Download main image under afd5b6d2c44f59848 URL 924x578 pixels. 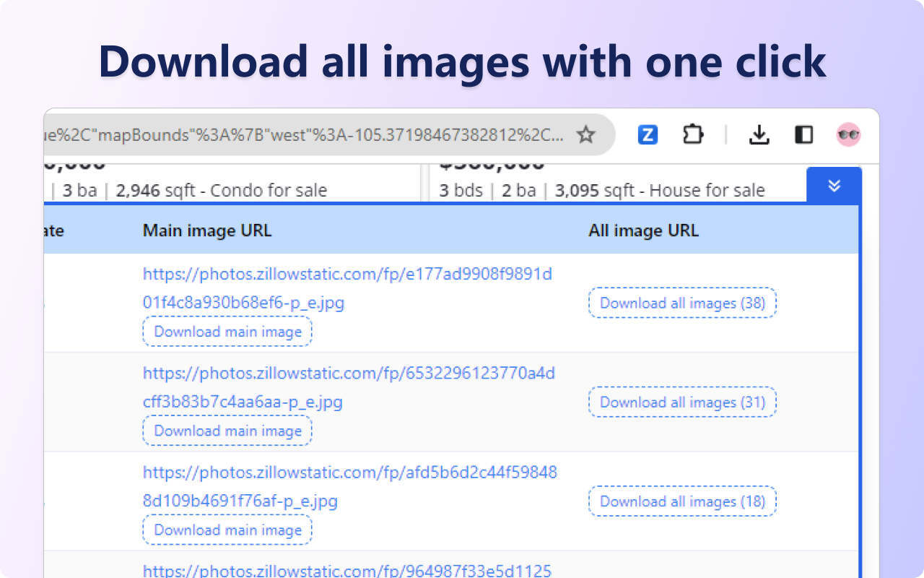tap(227, 530)
